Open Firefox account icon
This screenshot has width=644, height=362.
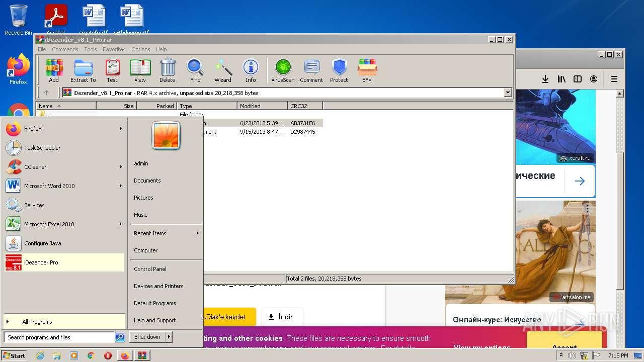(594, 79)
